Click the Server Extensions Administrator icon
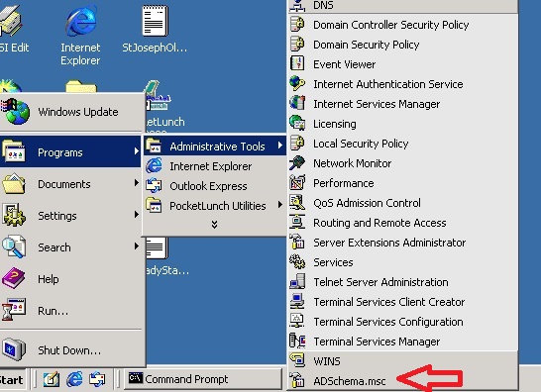The height and width of the screenshot is (392, 541). [x=297, y=242]
